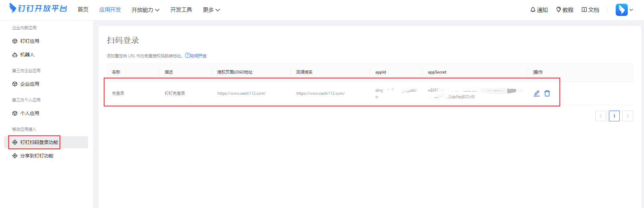Select page 1 in pagination
This screenshot has height=208, width=644.
point(614,116)
